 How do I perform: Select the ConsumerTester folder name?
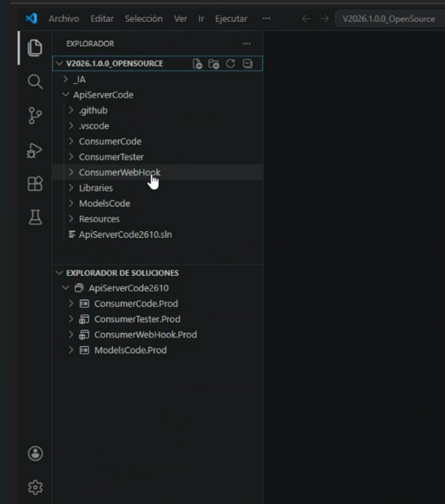(111, 157)
